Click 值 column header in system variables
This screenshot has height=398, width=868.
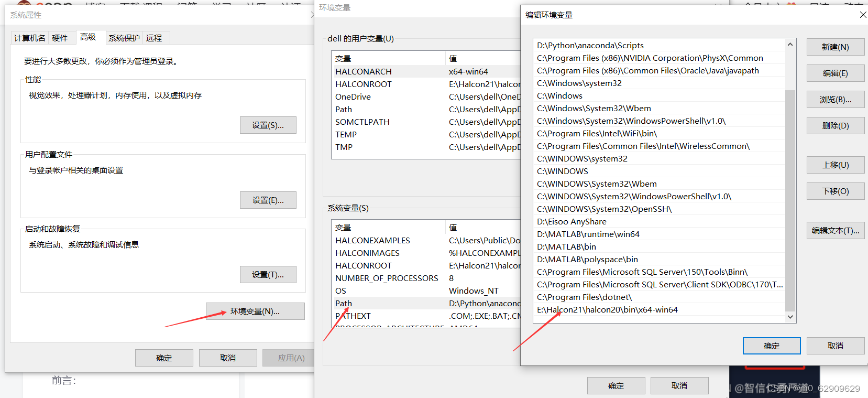click(482, 228)
